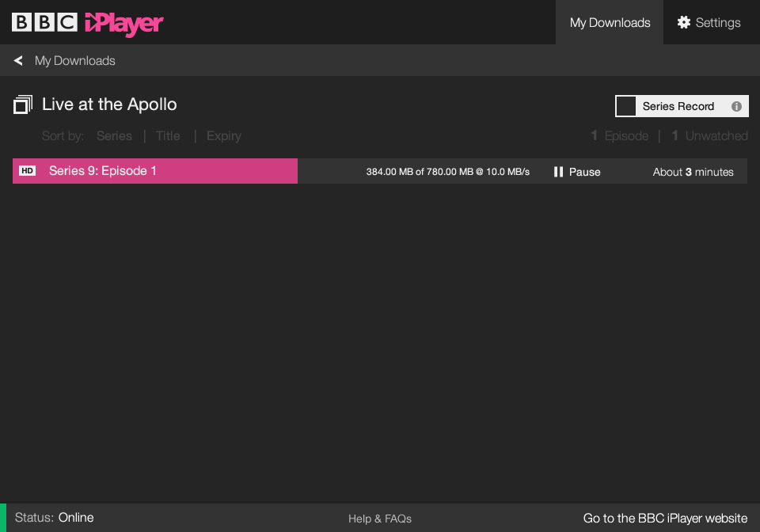Click the My Downloads breadcrumb link
760x532 pixels.
click(74, 61)
